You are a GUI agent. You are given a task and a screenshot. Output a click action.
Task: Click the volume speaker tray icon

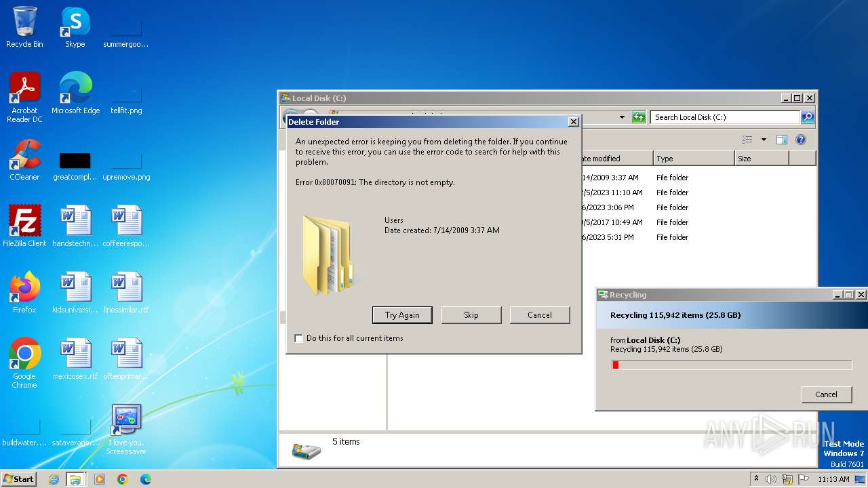coord(771,479)
